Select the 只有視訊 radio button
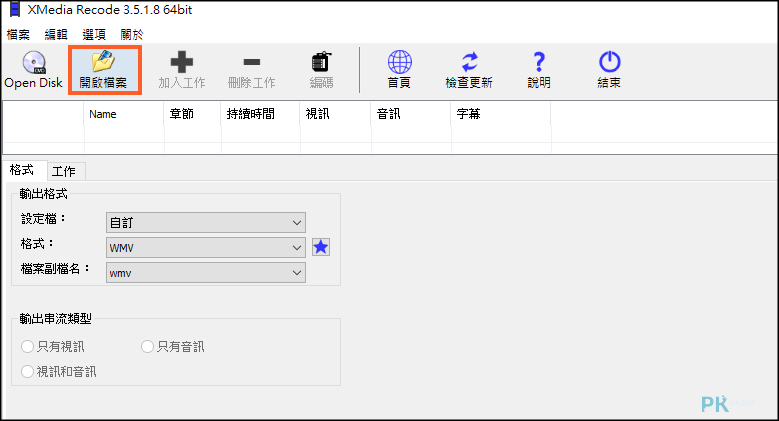This screenshot has height=421, width=779. 27,346
